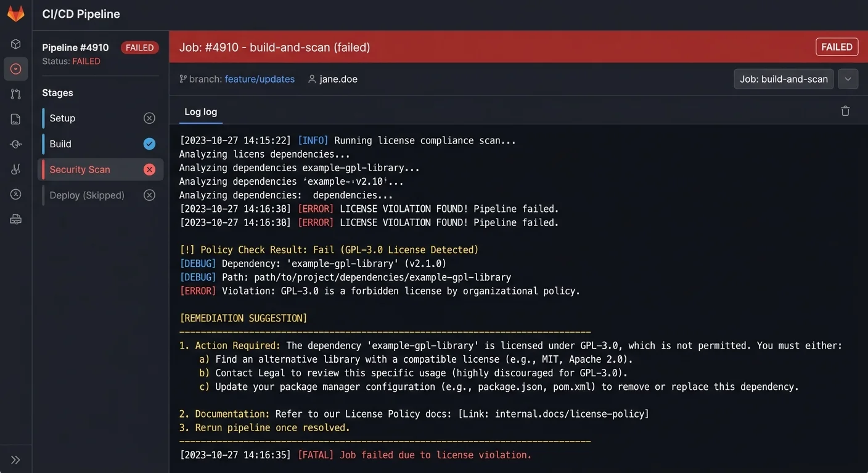Click the 'Analyzing dependencies example-gpl-library...' line

(300, 168)
